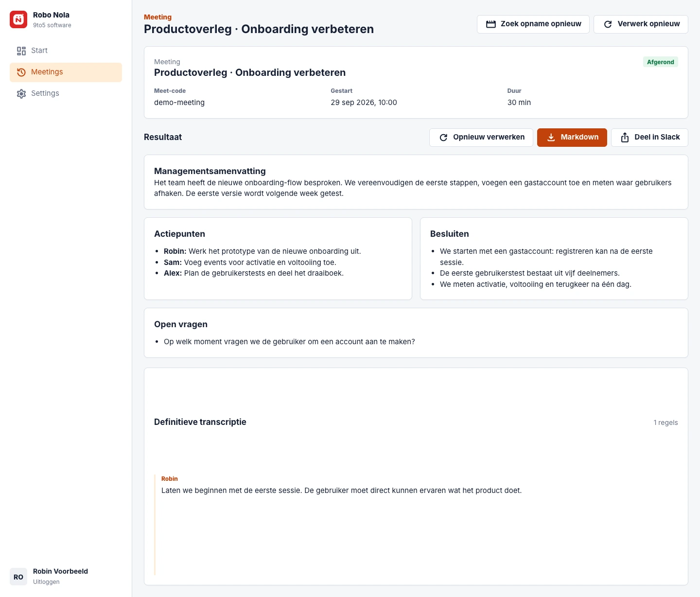Click the decision about vijf deelnemers
The image size is (700, 597).
pyautogui.click(x=530, y=273)
